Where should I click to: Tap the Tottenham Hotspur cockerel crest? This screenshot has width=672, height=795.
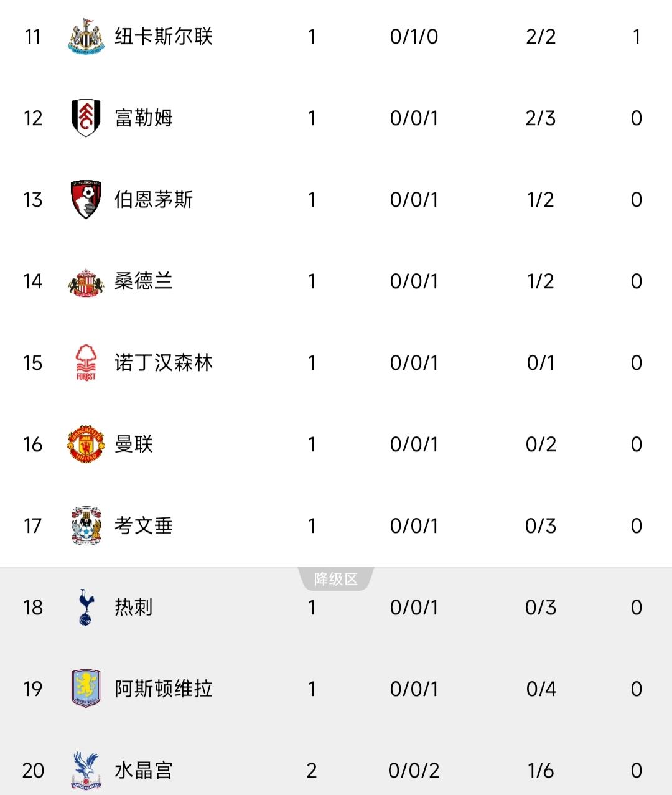click(x=86, y=607)
